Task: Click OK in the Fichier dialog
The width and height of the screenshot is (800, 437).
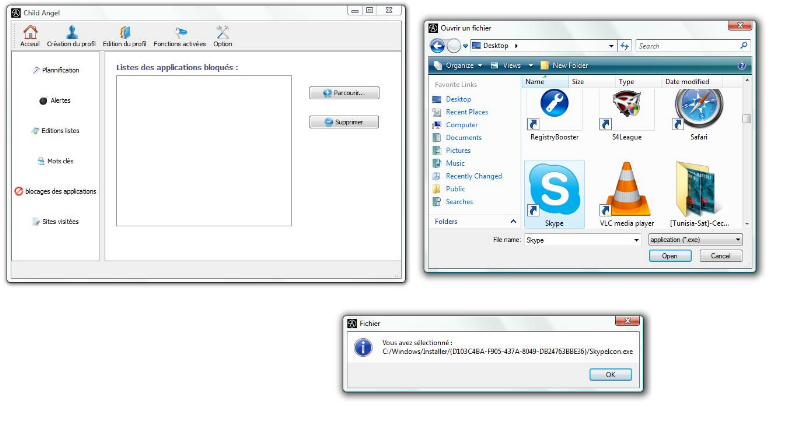Action: click(610, 374)
